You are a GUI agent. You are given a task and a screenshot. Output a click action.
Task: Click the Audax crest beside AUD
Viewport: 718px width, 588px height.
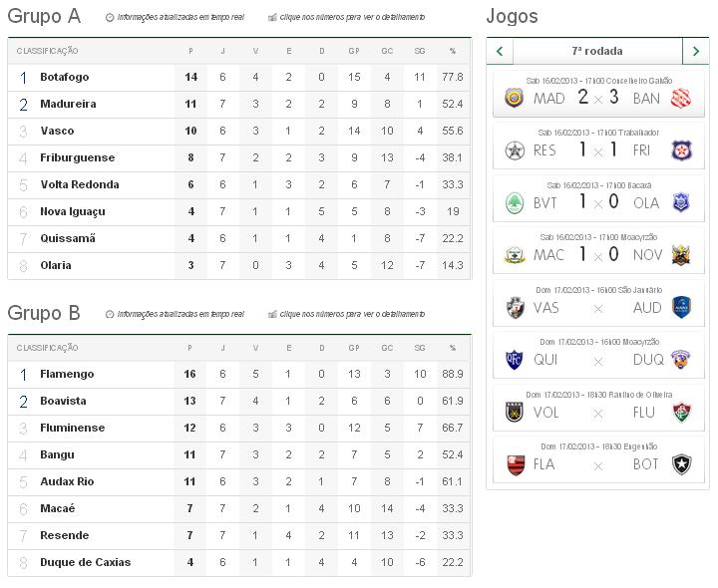point(681,307)
